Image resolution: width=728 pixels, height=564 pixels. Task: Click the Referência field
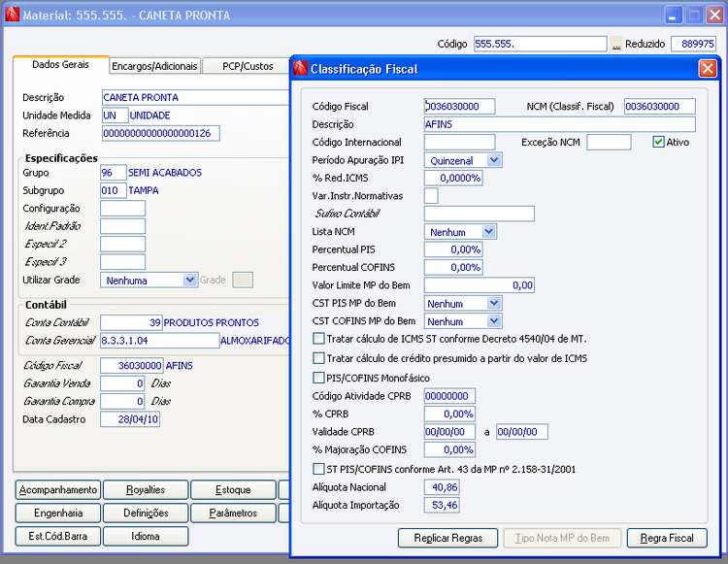pos(160,133)
